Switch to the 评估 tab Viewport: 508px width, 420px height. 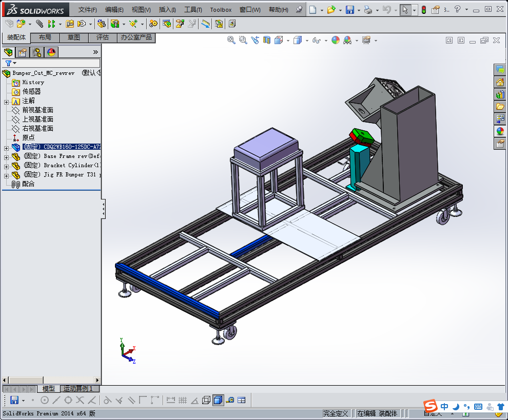[103, 37]
